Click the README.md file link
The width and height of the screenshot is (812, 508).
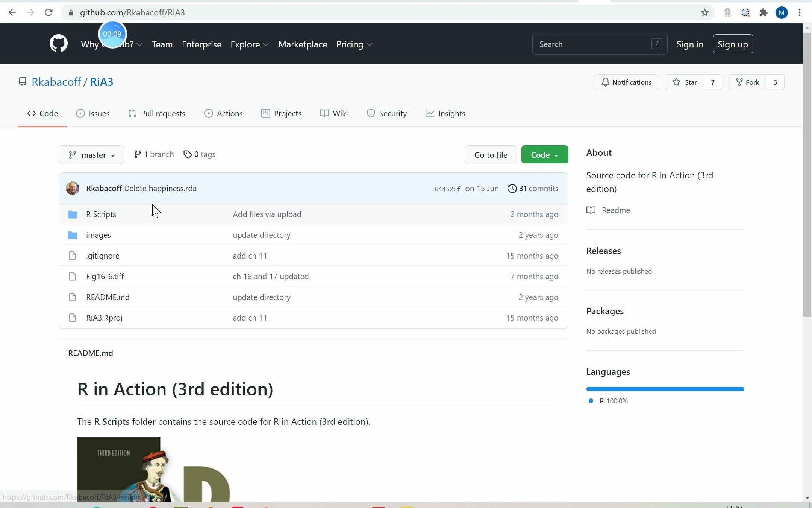coord(108,297)
